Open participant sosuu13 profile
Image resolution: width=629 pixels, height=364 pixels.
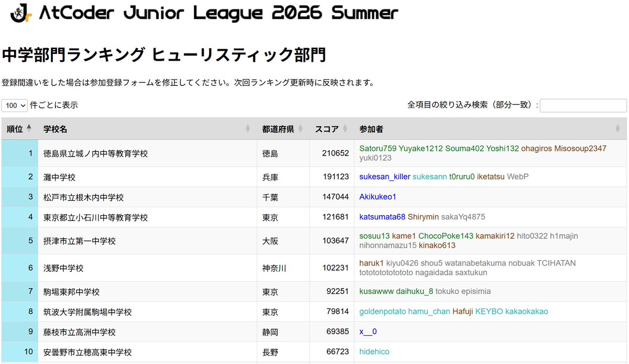375,236
